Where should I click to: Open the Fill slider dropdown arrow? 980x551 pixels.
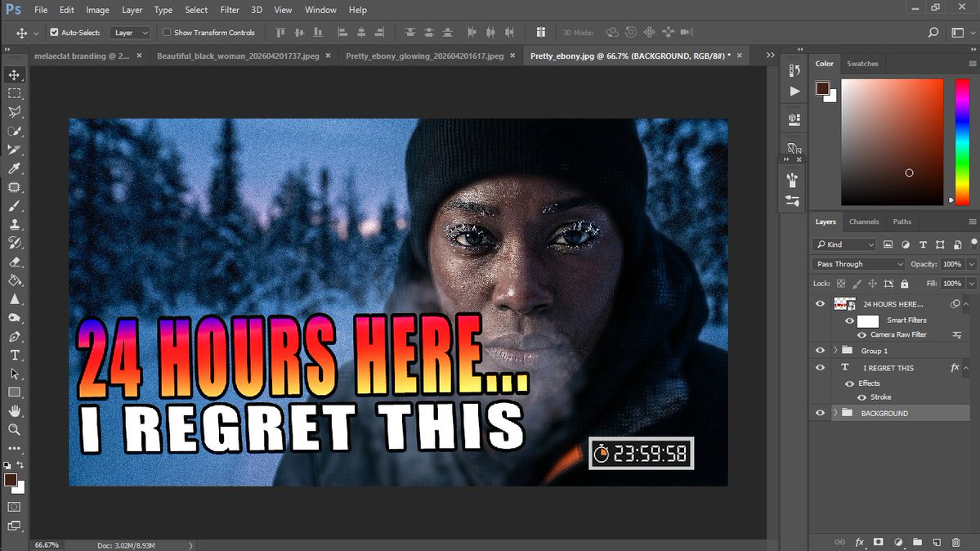pyautogui.click(x=971, y=284)
